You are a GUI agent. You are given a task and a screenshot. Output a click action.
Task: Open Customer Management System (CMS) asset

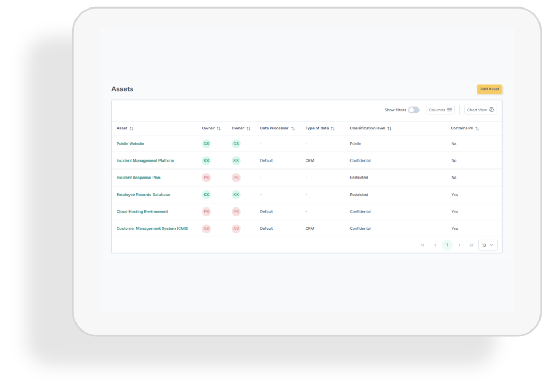pyautogui.click(x=153, y=228)
